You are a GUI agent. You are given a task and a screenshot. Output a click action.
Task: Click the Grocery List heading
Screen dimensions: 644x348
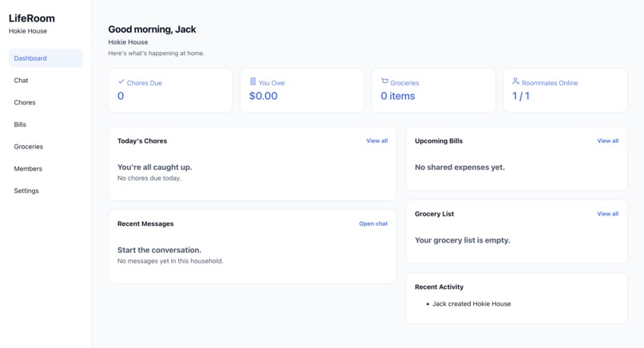[x=434, y=214]
